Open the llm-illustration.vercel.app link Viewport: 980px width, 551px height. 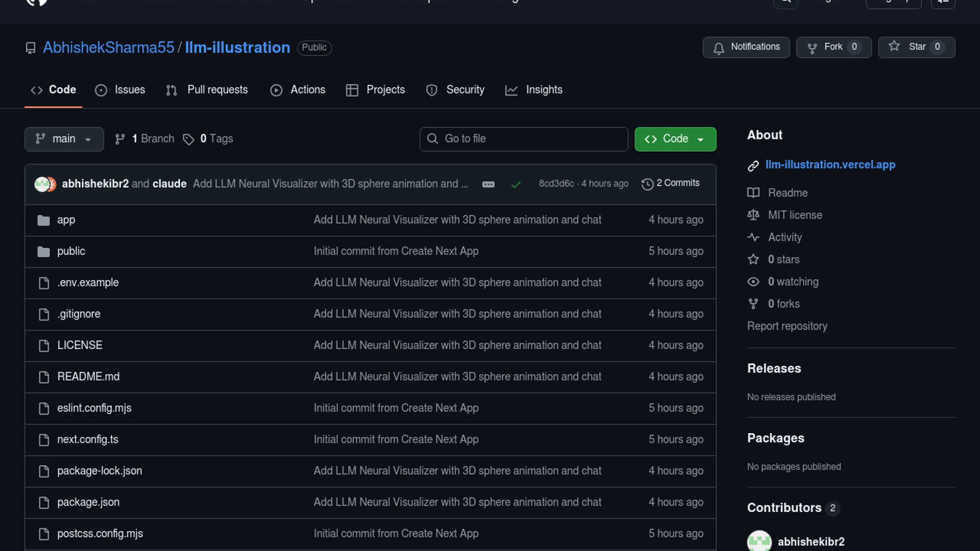[830, 165]
